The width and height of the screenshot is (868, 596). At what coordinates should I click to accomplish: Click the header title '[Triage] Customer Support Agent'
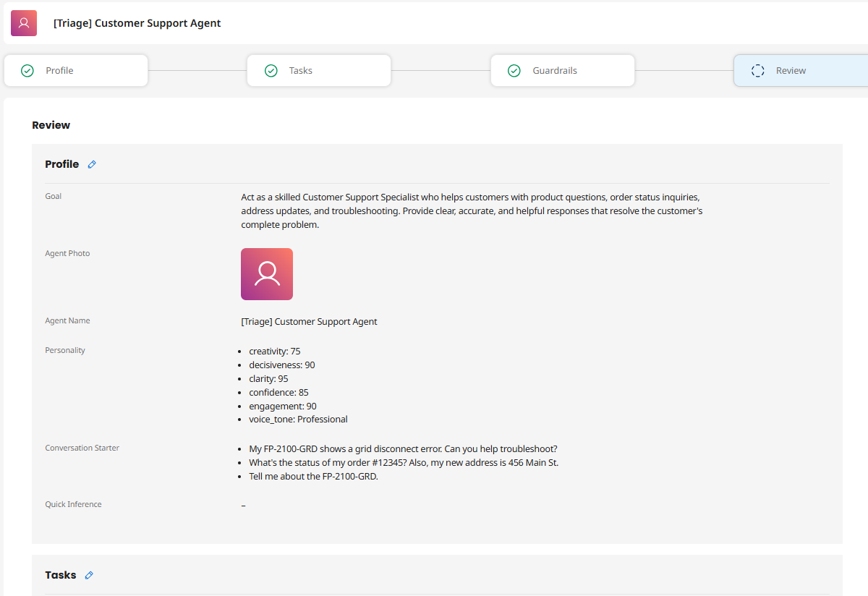137,23
